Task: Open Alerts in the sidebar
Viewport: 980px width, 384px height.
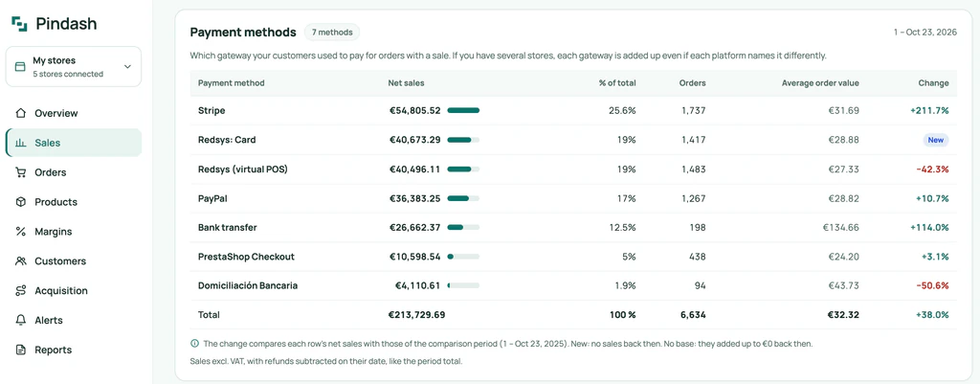Action: [74, 320]
